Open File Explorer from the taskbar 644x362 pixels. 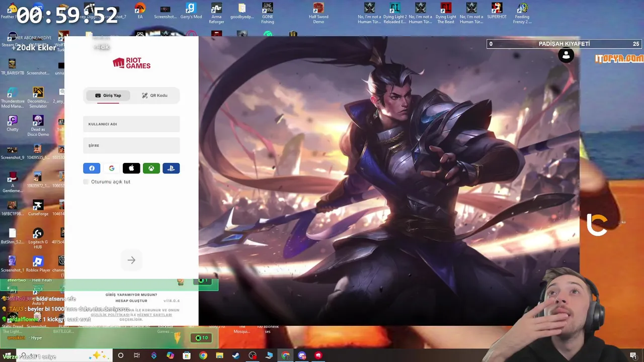tap(219, 355)
